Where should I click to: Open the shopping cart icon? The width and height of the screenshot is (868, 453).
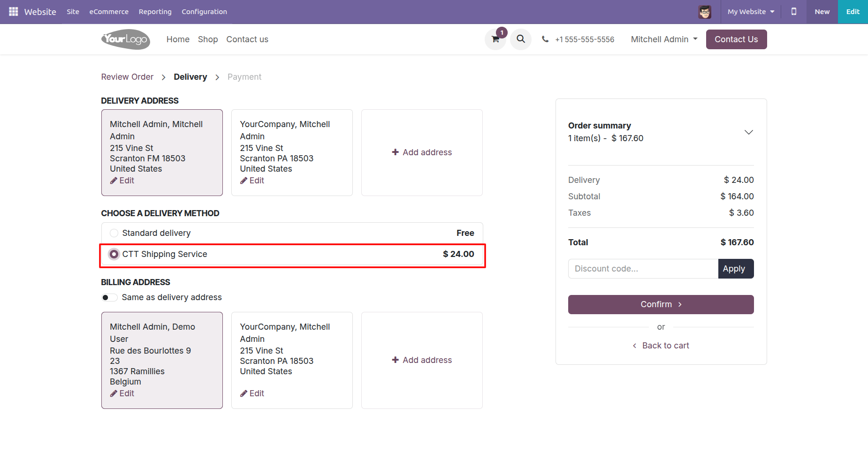coord(495,39)
